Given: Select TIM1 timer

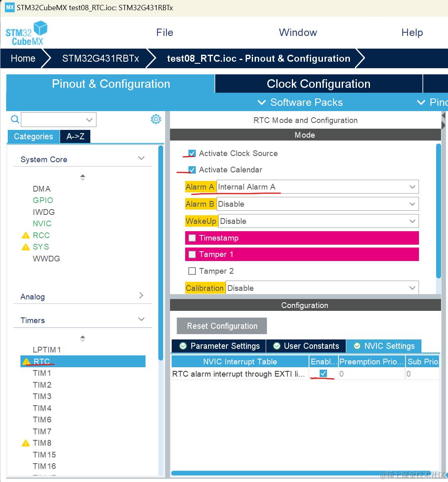Looking at the screenshot, I should click(42, 373).
